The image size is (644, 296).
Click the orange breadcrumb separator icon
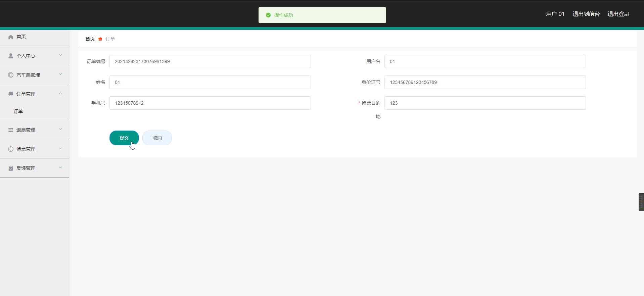pos(100,39)
